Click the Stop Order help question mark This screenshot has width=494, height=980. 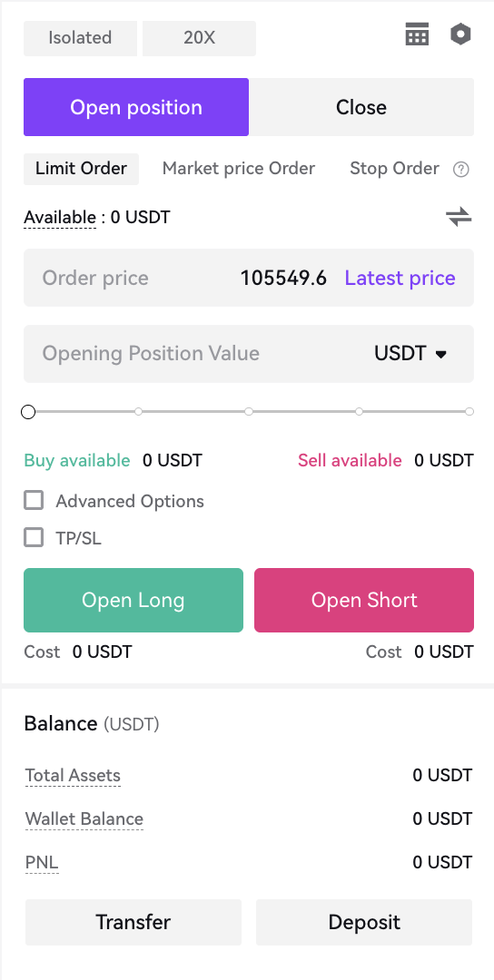(461, 170)
